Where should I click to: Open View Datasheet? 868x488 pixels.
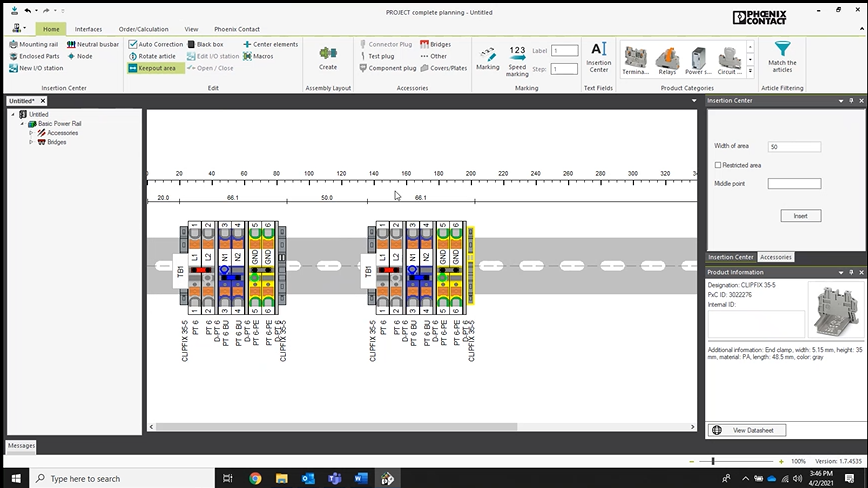[747, 430]
